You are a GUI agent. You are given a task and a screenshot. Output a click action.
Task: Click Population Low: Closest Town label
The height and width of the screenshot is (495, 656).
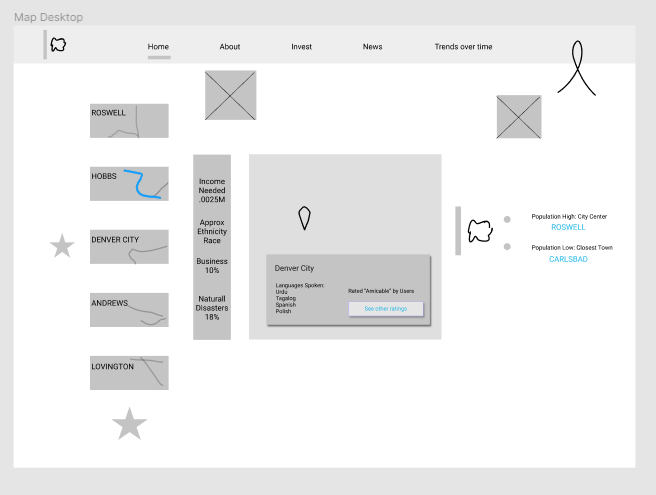pos(572,248)
